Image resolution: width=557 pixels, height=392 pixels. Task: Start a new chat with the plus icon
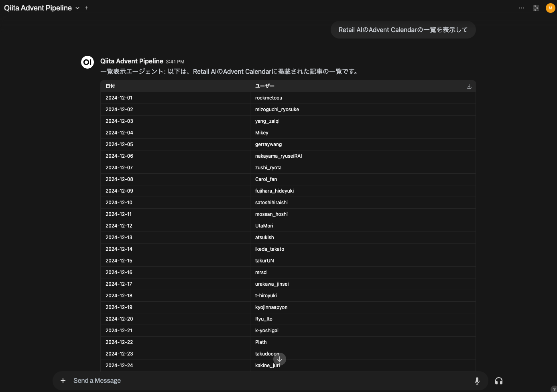pos(86,8)
